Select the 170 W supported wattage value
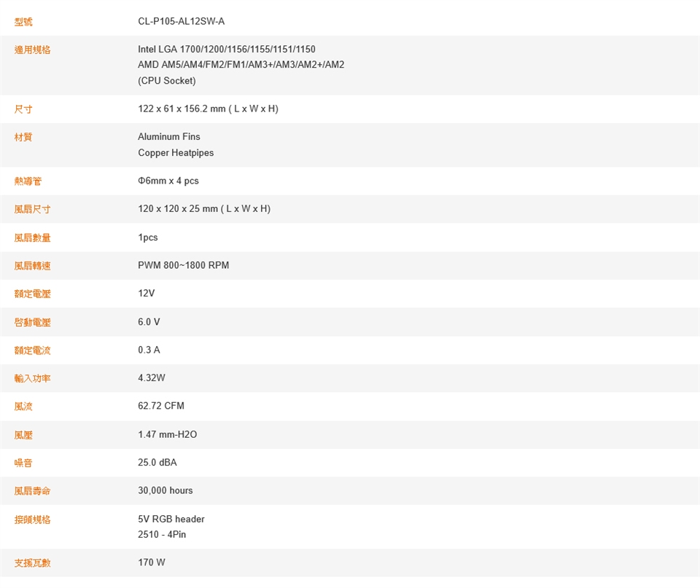Viewport: 700px width, 588px height. coord(152,562)
